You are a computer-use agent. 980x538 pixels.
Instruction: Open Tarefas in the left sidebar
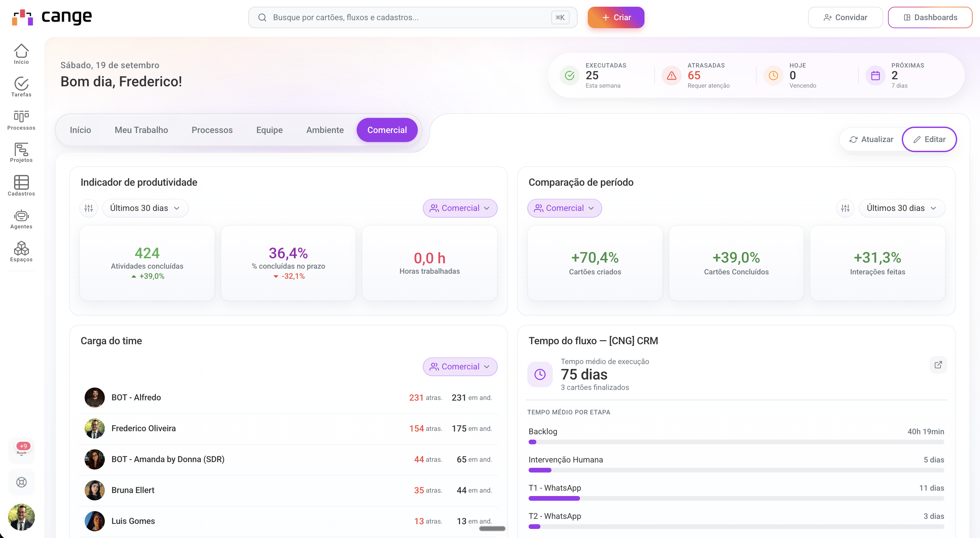21,87
